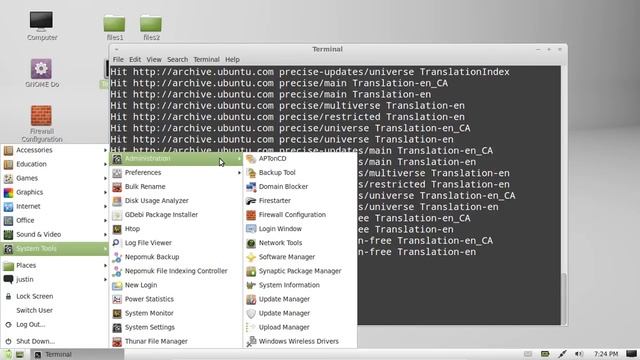Open Log File Viewer
640x360 pixels.
(176, 243)
